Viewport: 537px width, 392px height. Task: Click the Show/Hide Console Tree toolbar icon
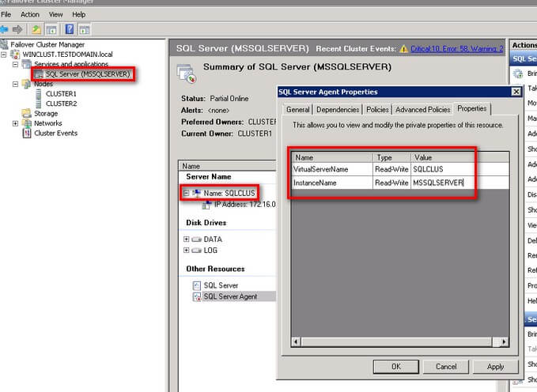(51, 30)
